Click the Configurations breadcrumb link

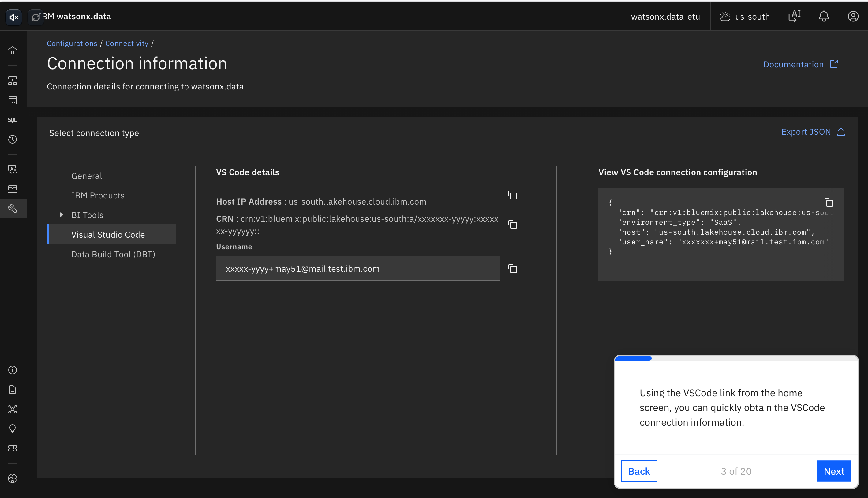click(x=72, y=43)
